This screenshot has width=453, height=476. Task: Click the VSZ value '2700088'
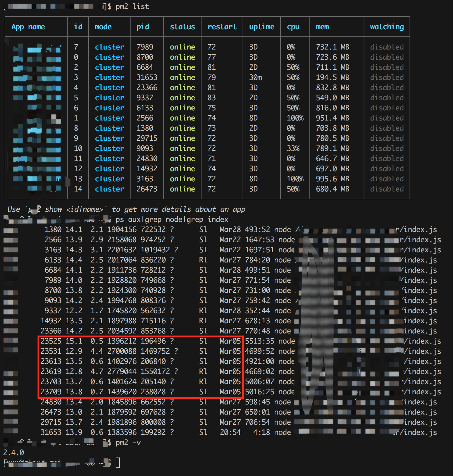(x=122, y=351)
